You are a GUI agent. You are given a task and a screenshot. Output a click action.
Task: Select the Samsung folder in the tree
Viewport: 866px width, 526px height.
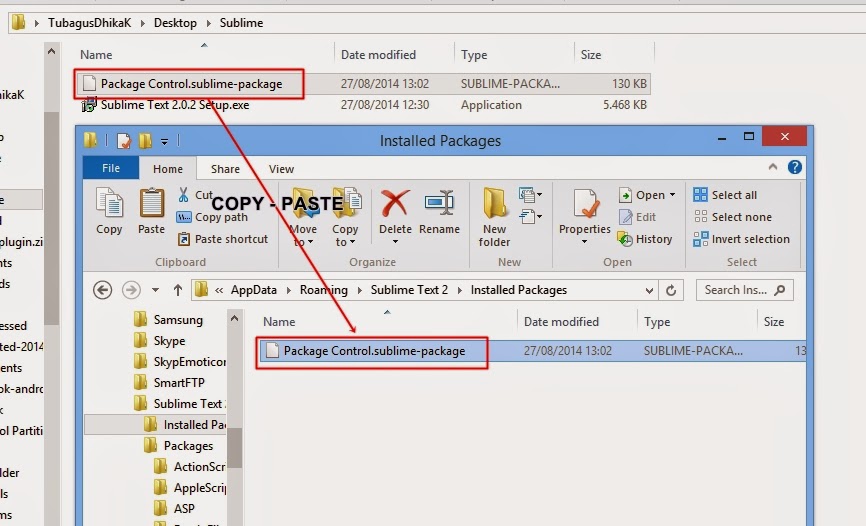(168, 320)
